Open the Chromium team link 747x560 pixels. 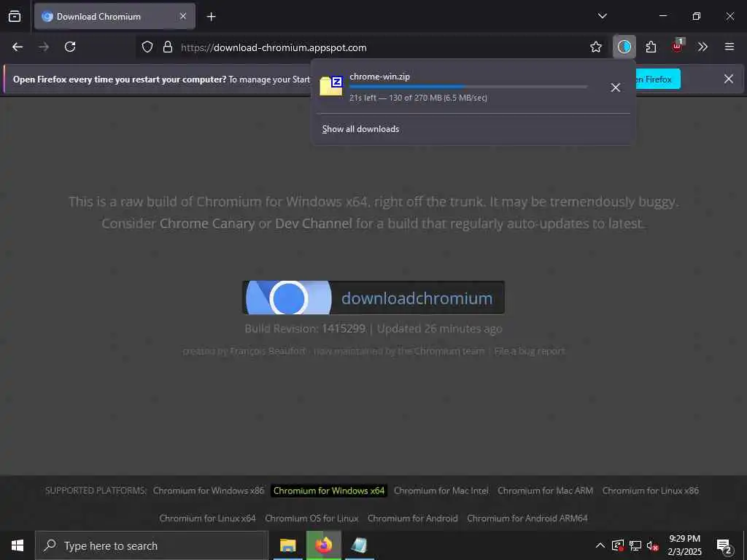click(449, 351)
